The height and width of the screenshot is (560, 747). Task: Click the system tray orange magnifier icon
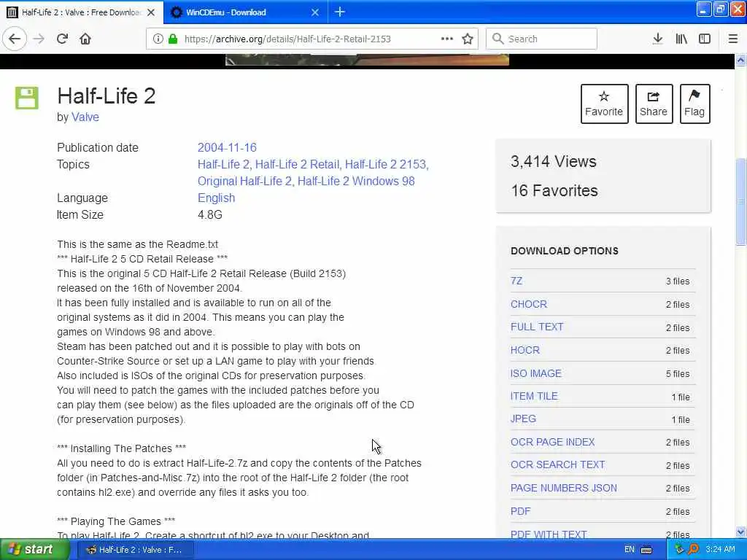[x=694, y=550]
